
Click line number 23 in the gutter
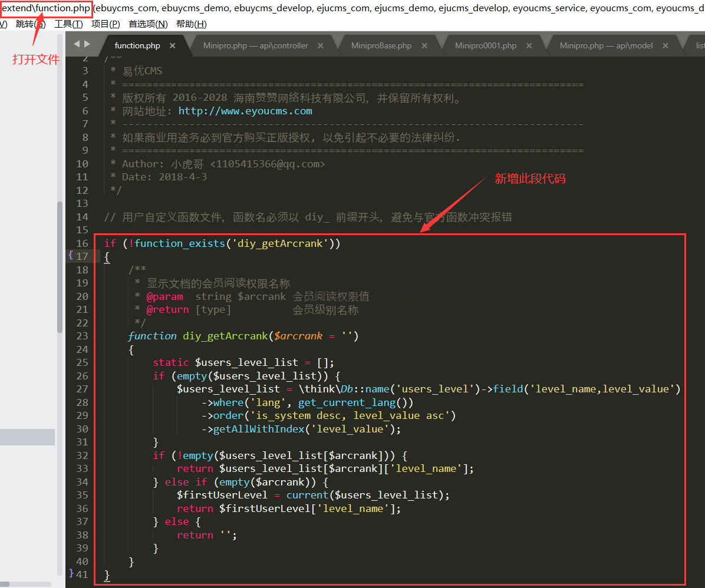pos(82,336)
